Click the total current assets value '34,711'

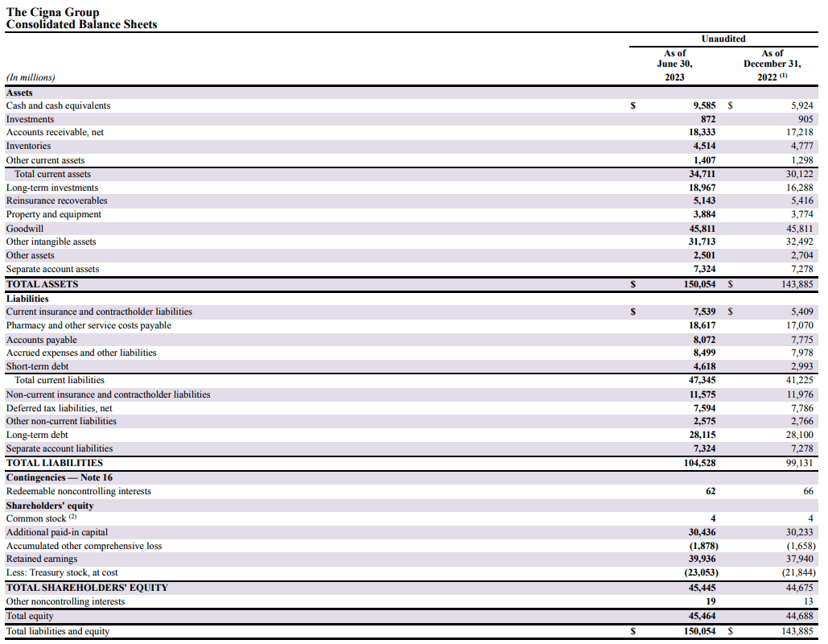[x=702, y=174]
